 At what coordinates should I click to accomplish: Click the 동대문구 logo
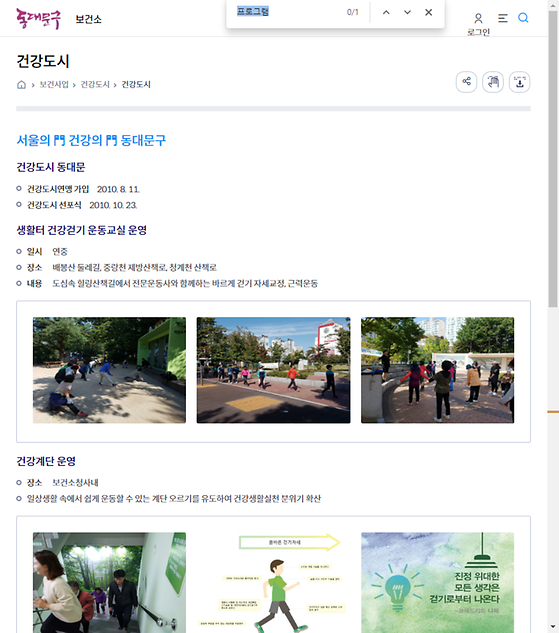38,18
